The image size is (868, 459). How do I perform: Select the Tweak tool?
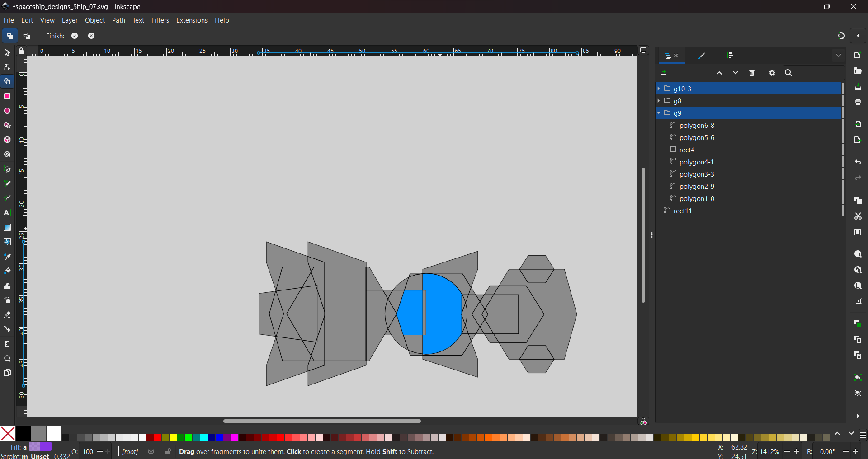7,286
